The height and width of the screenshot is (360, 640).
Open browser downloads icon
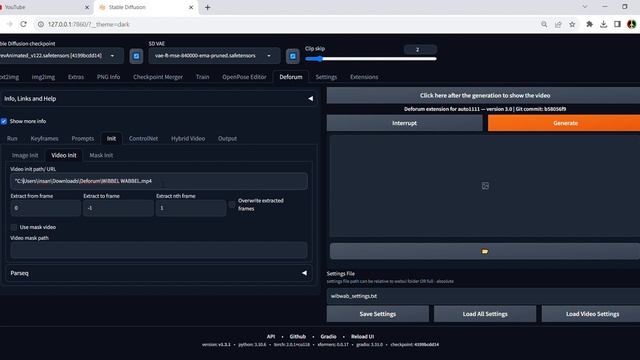tap(604, 24)
